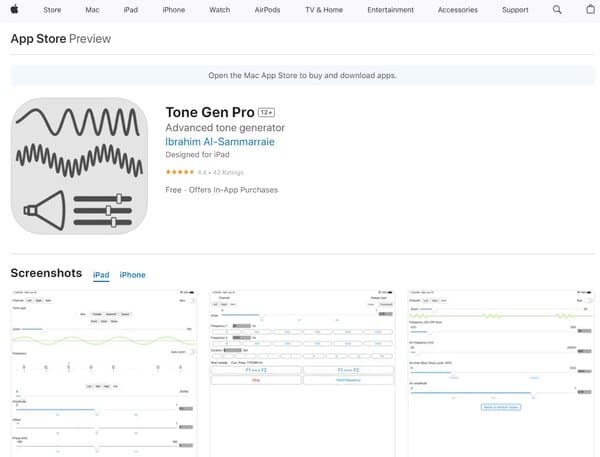Open the search magnifier icon
The width and height of the screenshot is (600, 457).
tap(557, 10)
